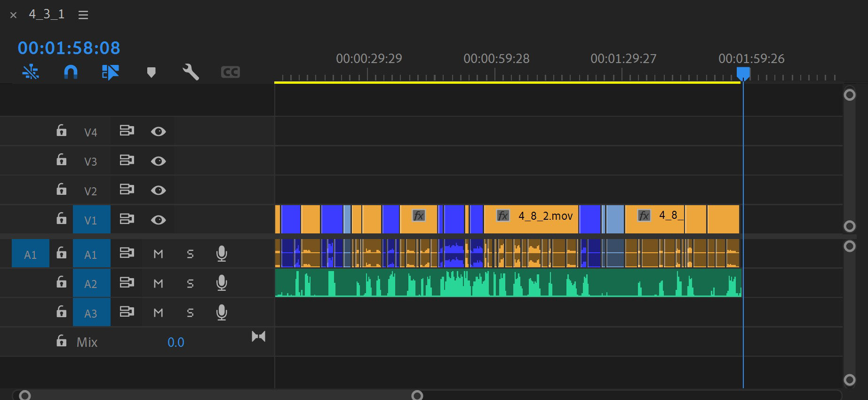Toggle track targeting for A1
868x400 pixels.
click(91, 254)
